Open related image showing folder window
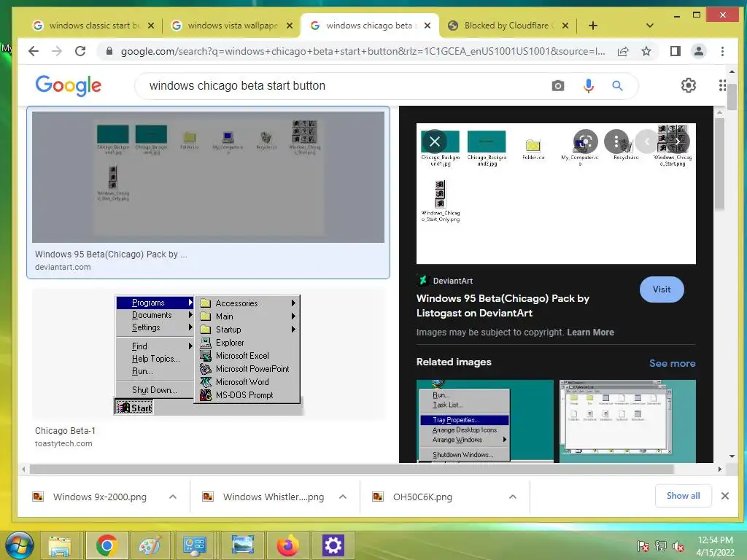This screenshot has width=747, height=560. click(x=627, y=421)
